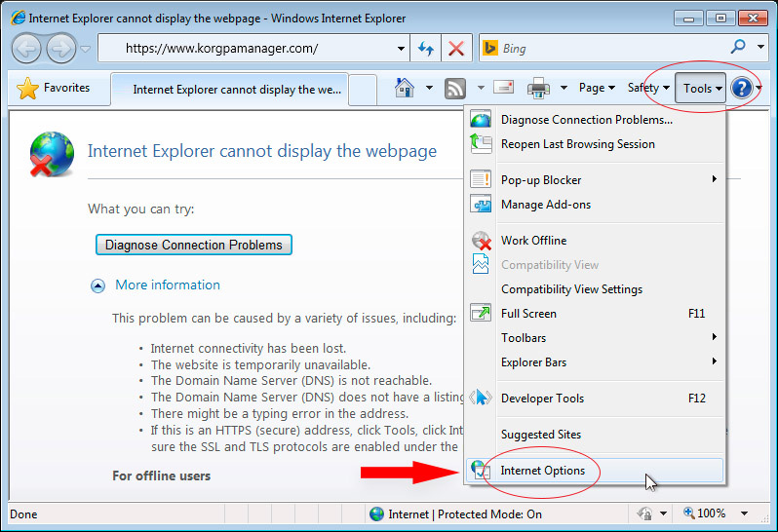Click the Manage Add-ons puzzle icon

point(481,204)
